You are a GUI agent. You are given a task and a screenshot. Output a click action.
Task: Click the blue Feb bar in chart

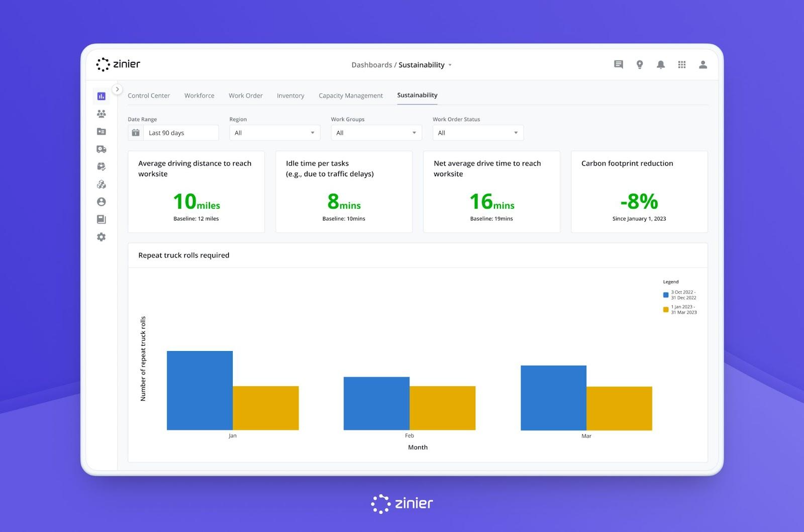pos(376,403)
